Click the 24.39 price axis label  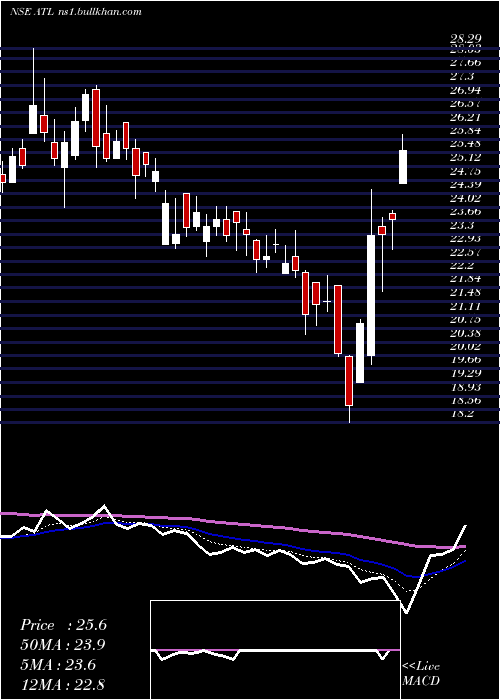(x=466, y=184)
